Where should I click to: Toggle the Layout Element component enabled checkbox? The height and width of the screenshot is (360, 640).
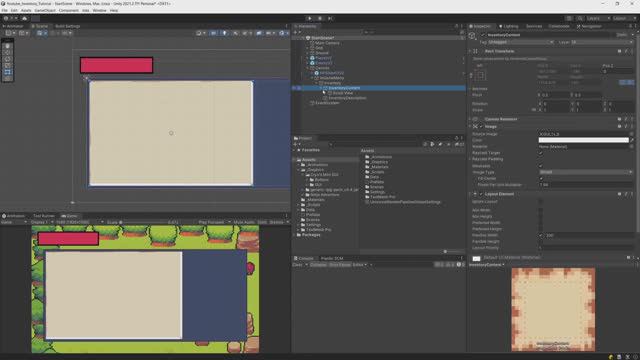481,194
